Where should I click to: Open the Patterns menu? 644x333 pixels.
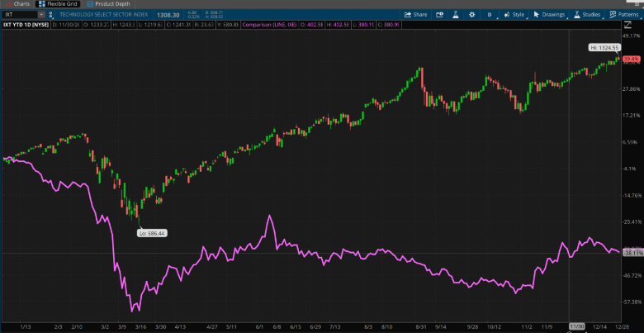click(x=624, y=14)
